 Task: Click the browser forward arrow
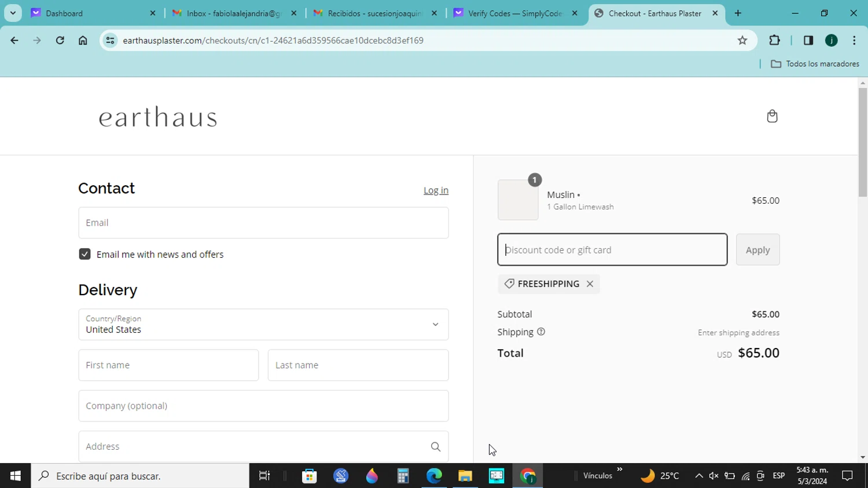click(x=37, y=41)
